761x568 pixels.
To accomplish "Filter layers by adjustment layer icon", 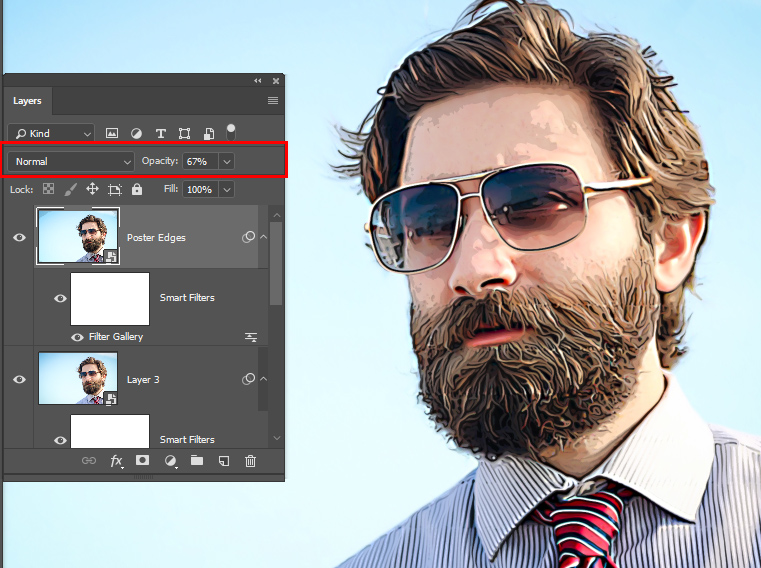I will (136, 134).
